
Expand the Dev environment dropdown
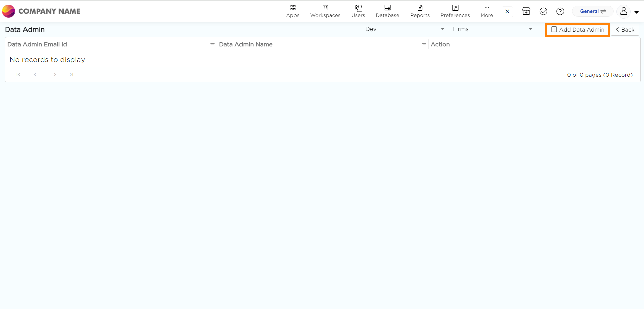405,29
